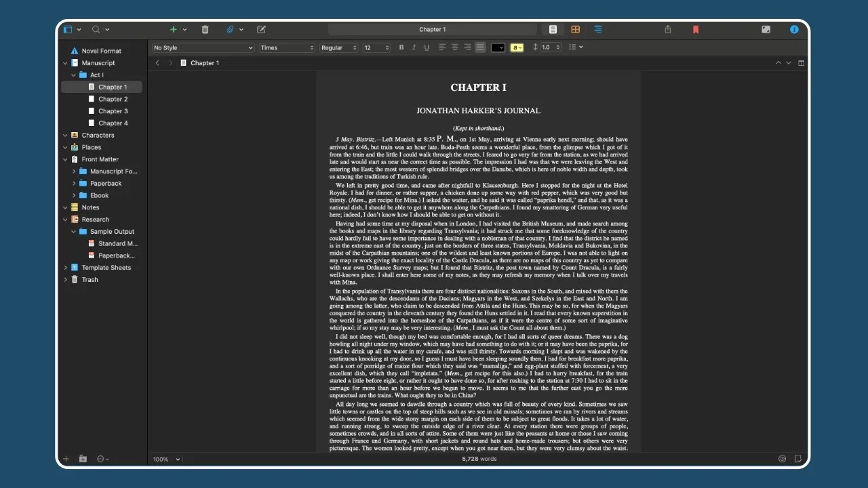The width and height of the screenshot is (868, 488).
Task: Click the share/export toolbar icon
Action: click(667, 29)
